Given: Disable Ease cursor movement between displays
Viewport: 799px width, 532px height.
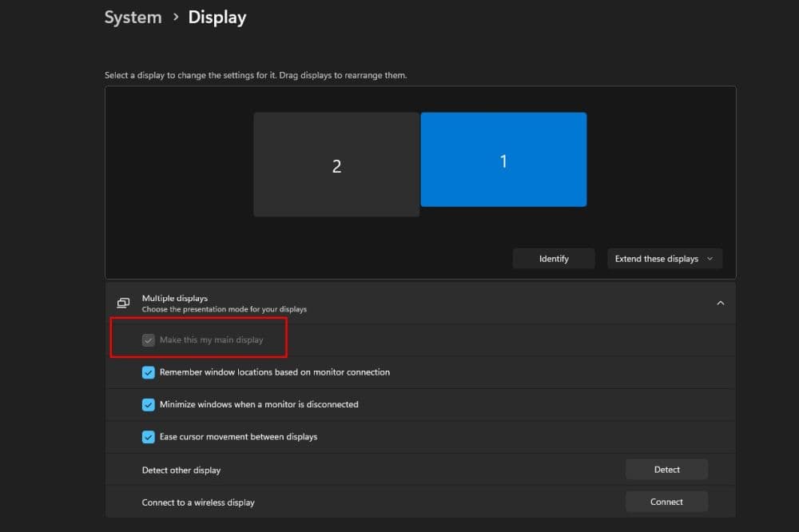Looking at the screenshot, I should 148,437.
